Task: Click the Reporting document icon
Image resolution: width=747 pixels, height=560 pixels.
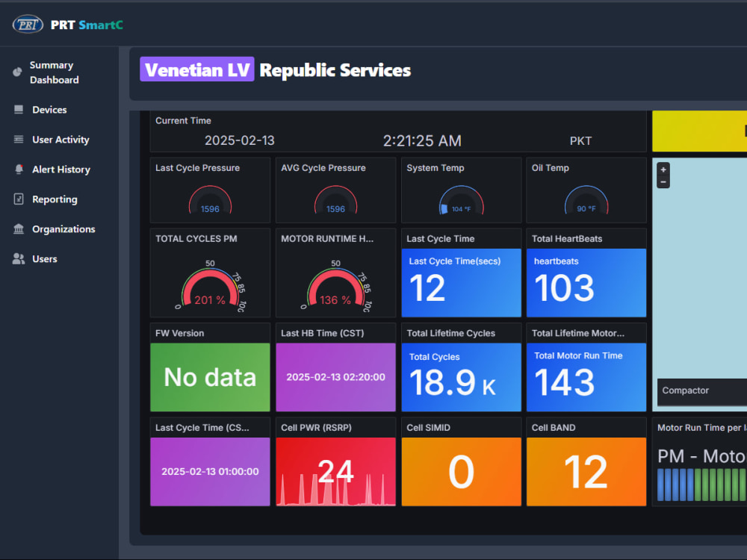Action: pos(19,199)
